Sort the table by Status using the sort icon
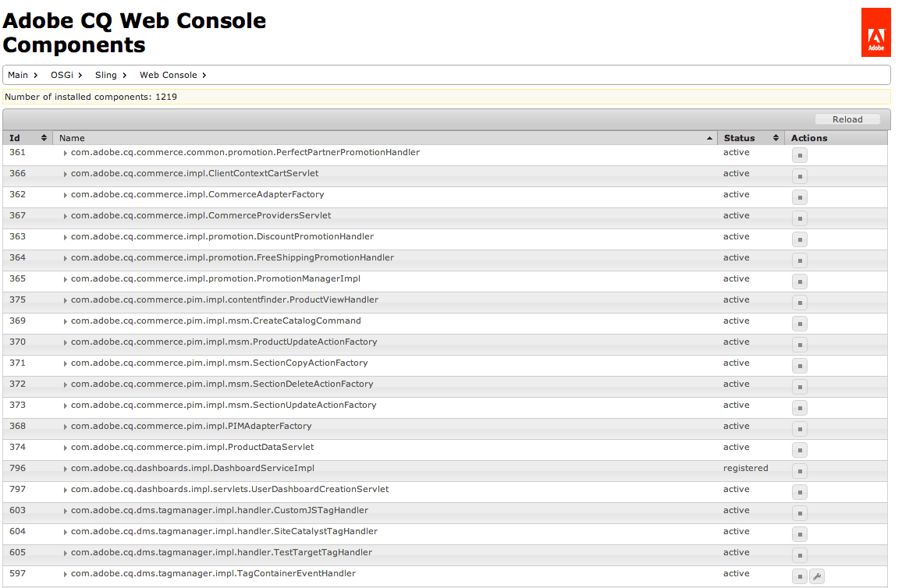The height and width of the screenshot is (588, 902). (x=776, y=137)
